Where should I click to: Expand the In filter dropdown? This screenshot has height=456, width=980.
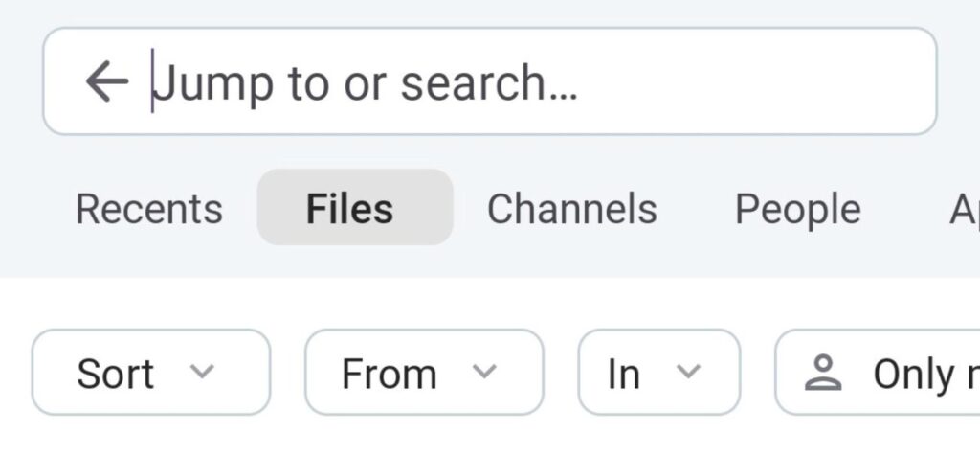658,372
